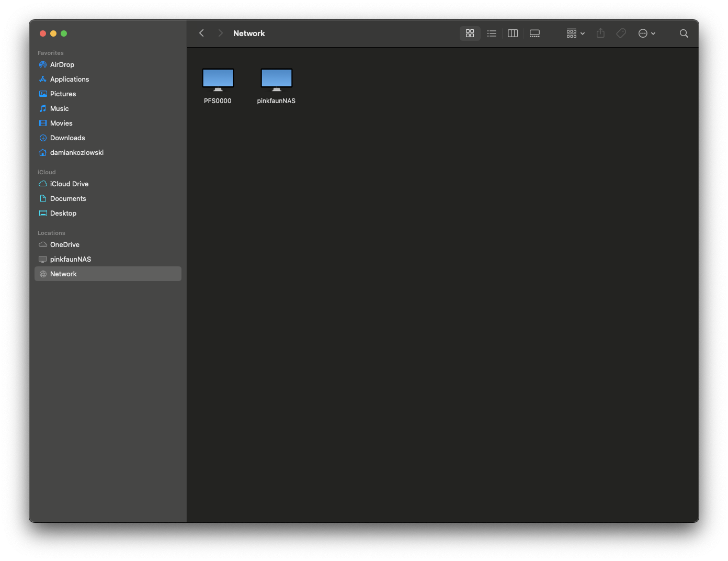Open Applications in the sidebar
The width and height of the screenshot is (728, 561).
click(108, 79)
